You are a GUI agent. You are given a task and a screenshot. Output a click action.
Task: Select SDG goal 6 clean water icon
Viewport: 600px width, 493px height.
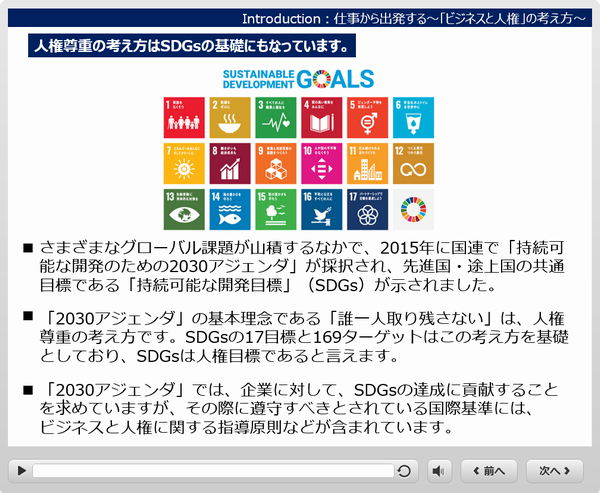(x=413, y=118)
